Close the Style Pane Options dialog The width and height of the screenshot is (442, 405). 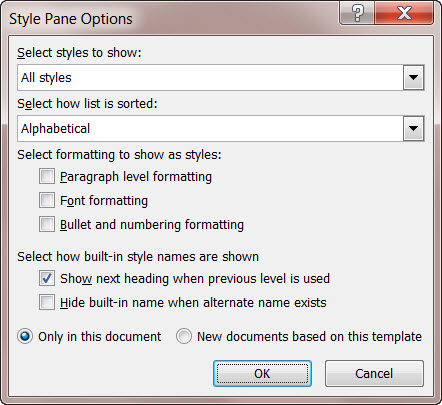coord(404,13)
